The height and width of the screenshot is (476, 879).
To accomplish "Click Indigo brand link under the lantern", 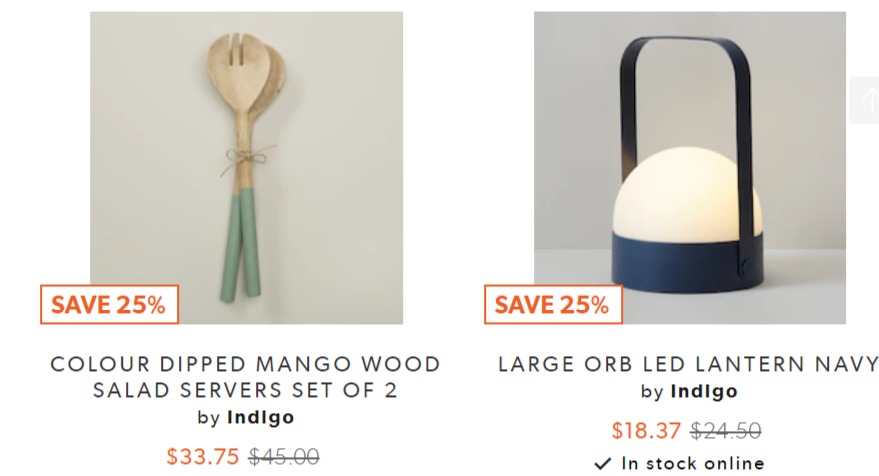I will [x=704, y=391].
